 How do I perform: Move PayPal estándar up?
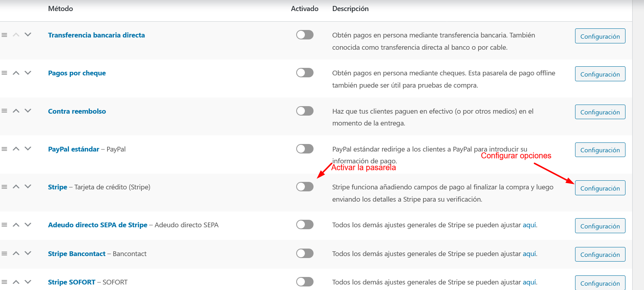(x=16, y=149)
